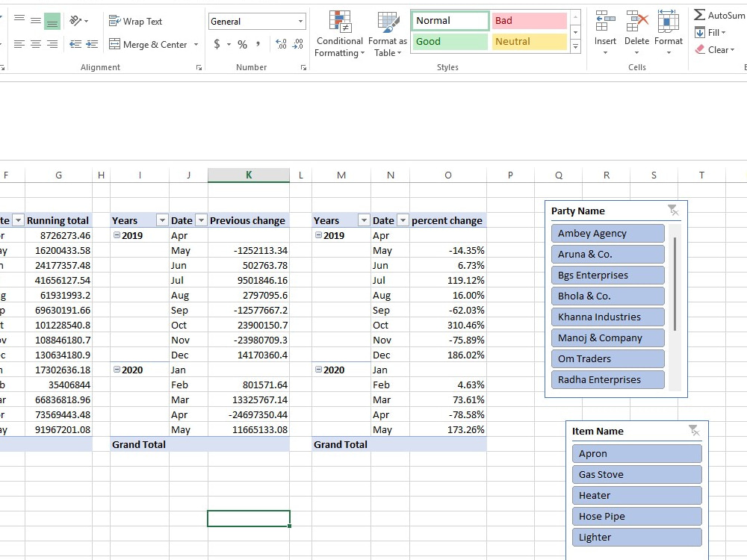
Task: Apply Accounting number format with the dollar icon
Action: [217, 44]
